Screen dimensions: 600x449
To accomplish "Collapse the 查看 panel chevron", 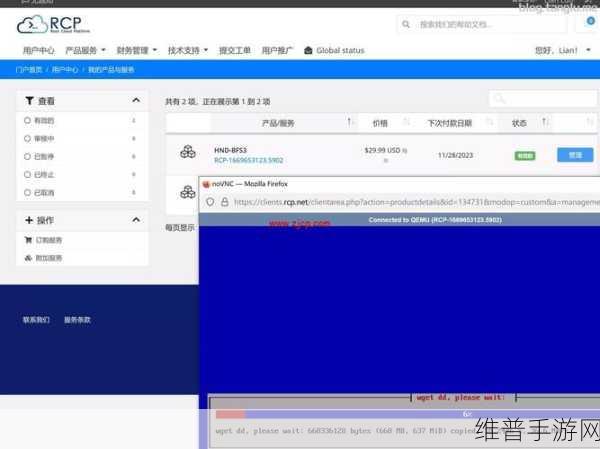I will [x=136, y=100].
